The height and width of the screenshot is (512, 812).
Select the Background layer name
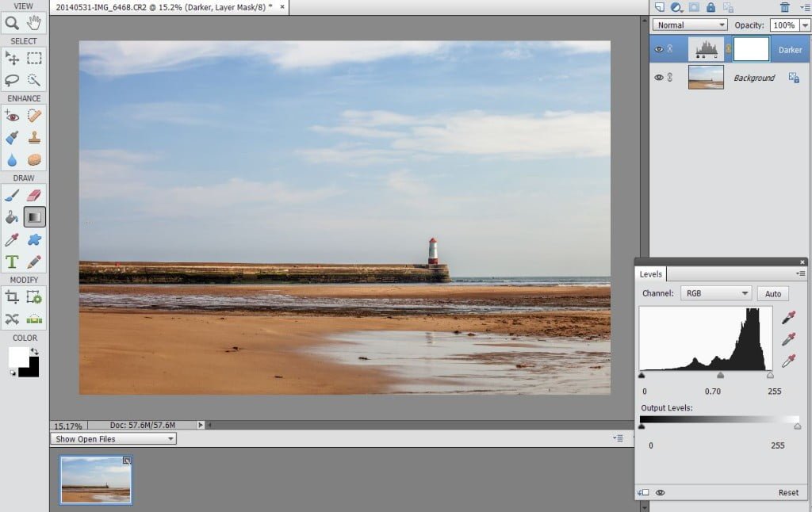pos(754,78)
